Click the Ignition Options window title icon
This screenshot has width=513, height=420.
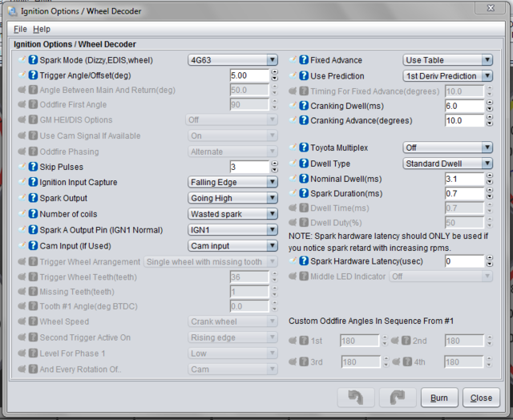point(13,11)
